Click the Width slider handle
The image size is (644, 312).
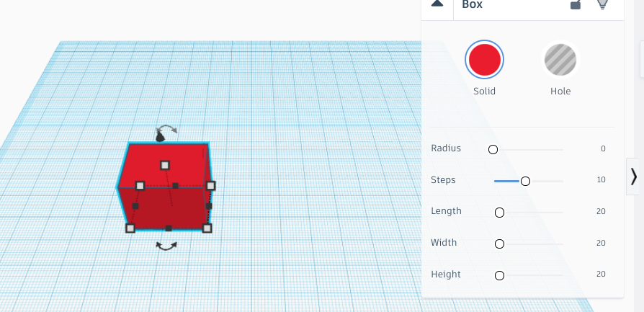(x=499, y=244)
